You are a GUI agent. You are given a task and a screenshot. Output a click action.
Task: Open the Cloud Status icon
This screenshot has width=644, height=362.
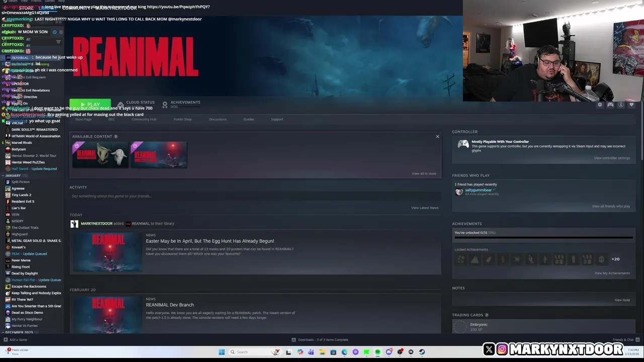coord(120,105)
